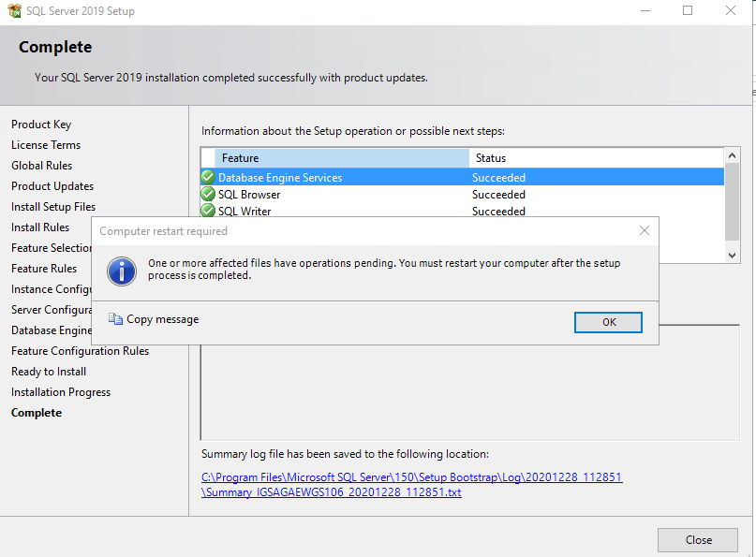This screenshot has width=756, height=557.
Task: Click the Product Updates step
Action: click(52, 186)
